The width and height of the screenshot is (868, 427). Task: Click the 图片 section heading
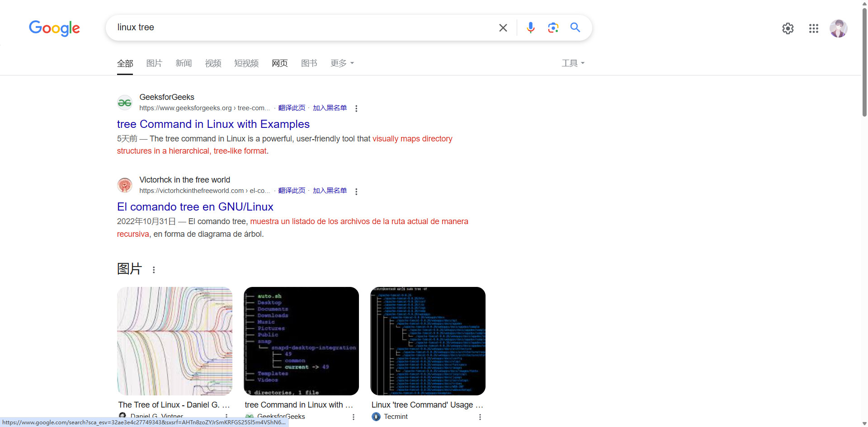tap(130, 269)
